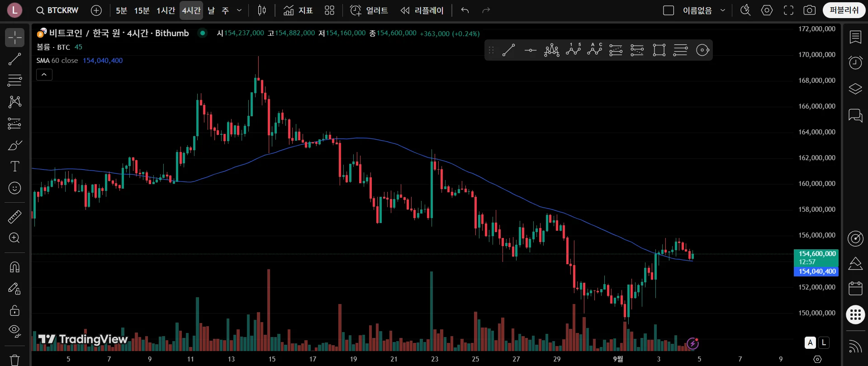The height and width of the screenshot is (366, 868).
Task: Remove drawings with the trash icon
Action: (15, 360)
